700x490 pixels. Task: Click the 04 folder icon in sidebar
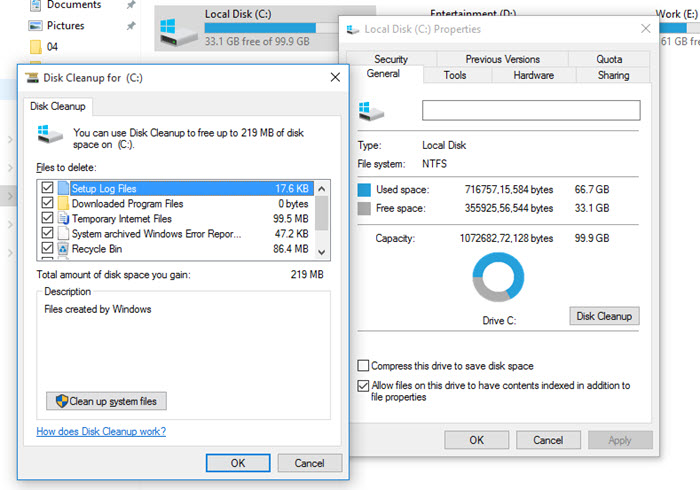(x=35, y=46)
